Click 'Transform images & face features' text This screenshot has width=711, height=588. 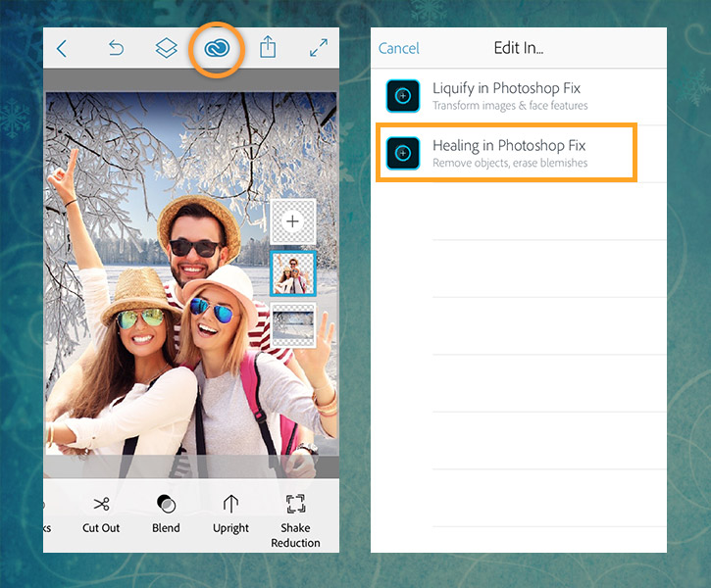click(510, 106)
